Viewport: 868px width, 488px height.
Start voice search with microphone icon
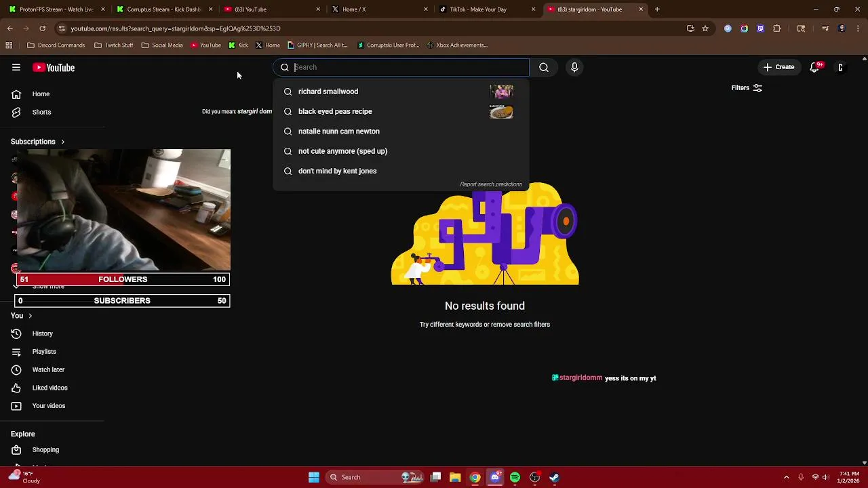[574, 67]
